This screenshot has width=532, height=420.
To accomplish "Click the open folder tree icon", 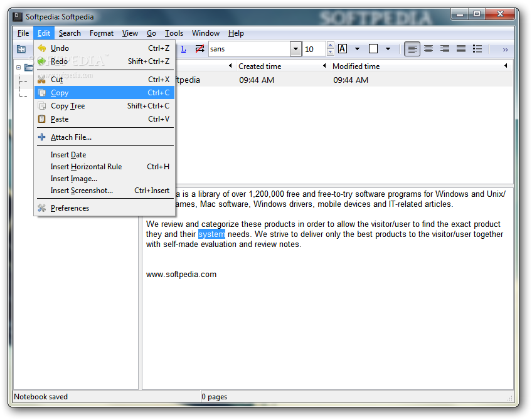I will tap(29, 68).
